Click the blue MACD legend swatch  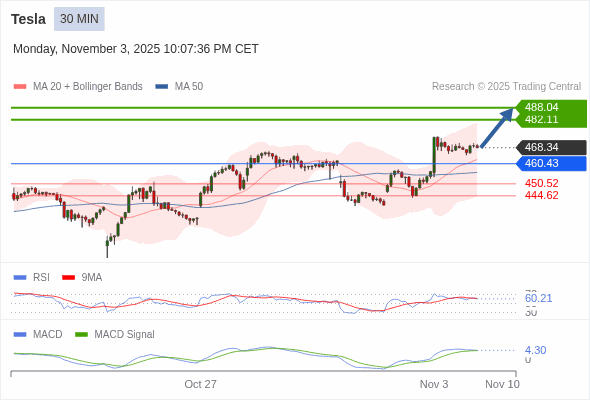click(x=20, y=335)
